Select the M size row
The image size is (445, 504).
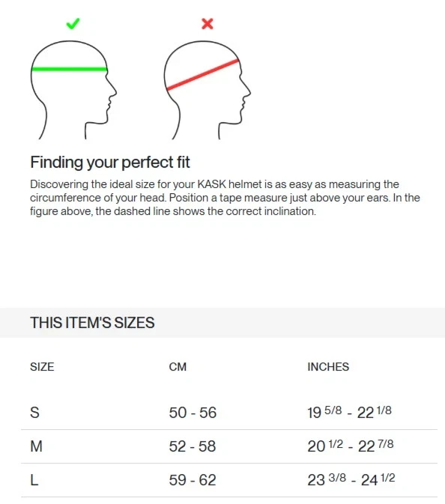click(229, 446)
